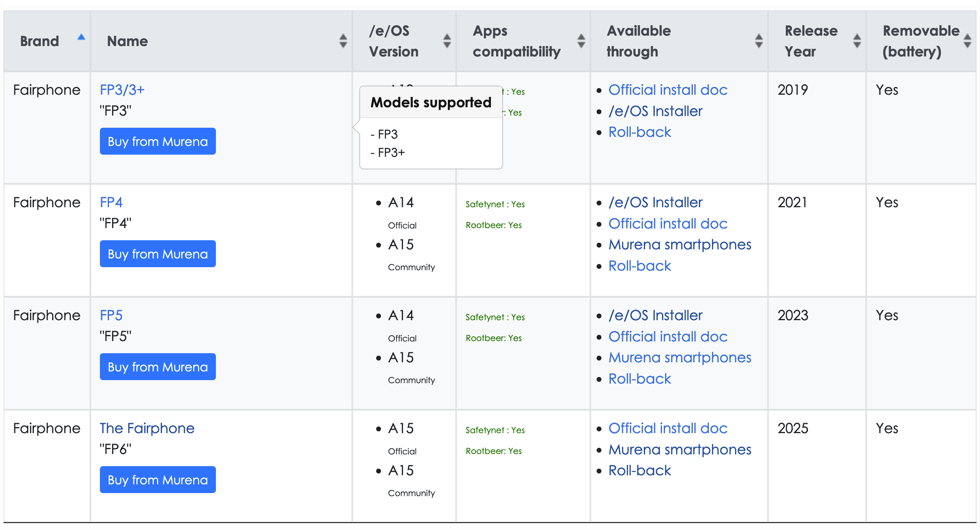The width and height of the screenshot is (980, 530).
Task: Open Murena smartphones link for FP4
Action: pyautogui.click(x=680, y=245)
